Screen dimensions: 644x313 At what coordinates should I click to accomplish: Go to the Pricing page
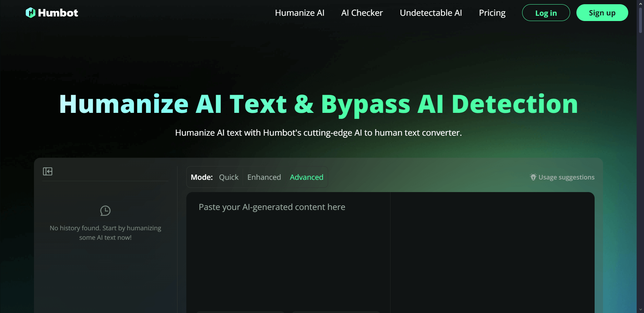pyautogui.click(x=492, y=13)
